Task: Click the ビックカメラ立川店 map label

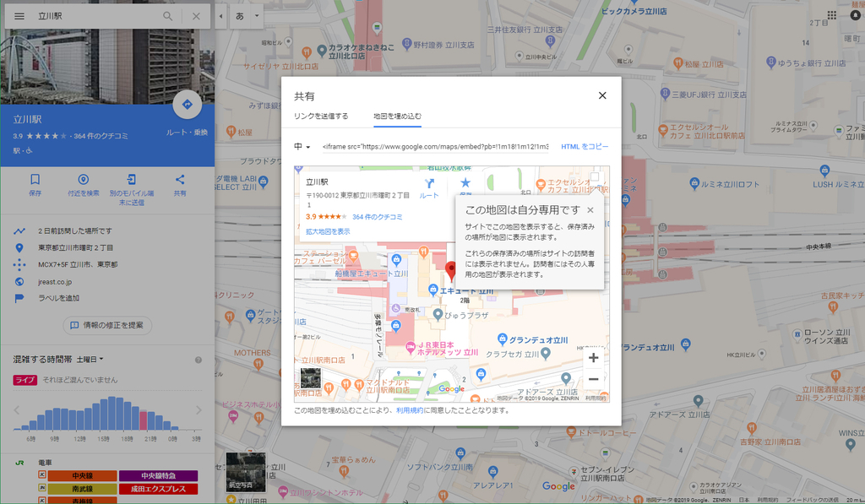Action: 634,11
